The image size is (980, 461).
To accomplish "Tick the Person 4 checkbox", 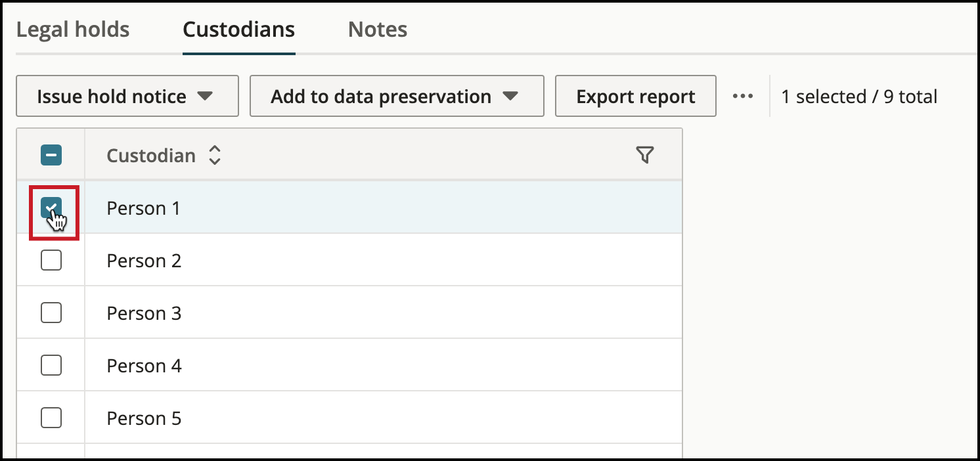I will point(51,365).
